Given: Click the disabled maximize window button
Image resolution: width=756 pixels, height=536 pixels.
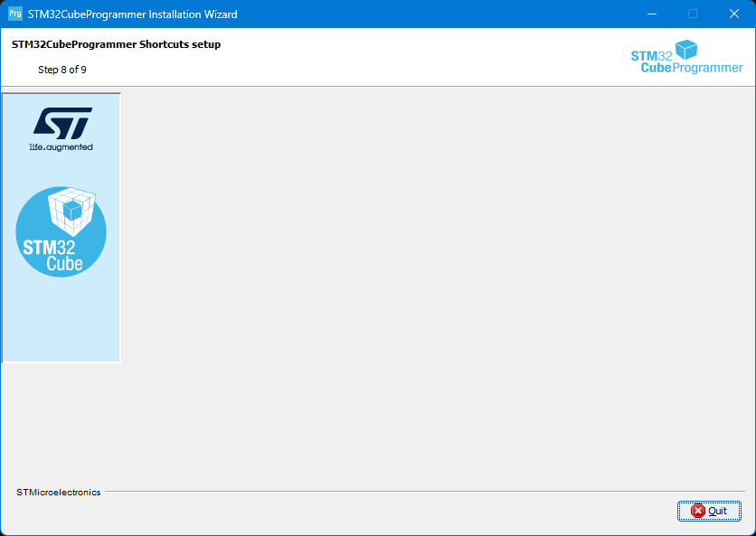Looking at the screenshot, I should (693, 14).
